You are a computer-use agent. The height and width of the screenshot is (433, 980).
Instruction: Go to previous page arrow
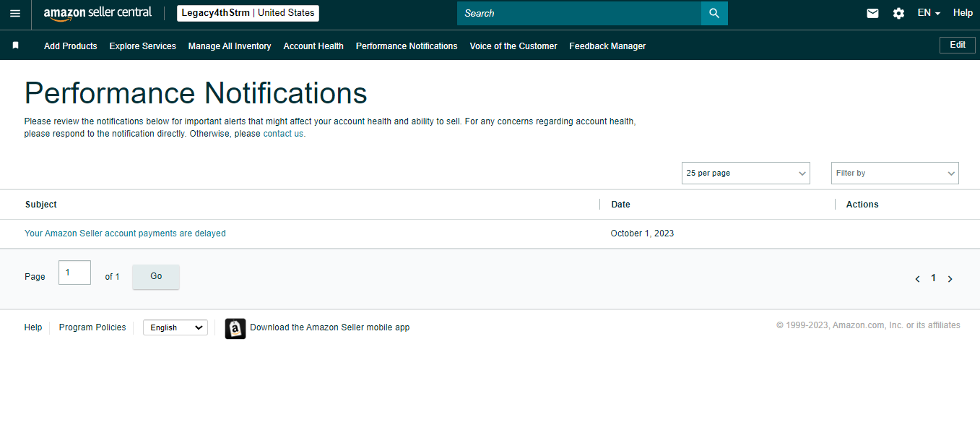click(x=917, y=278)
